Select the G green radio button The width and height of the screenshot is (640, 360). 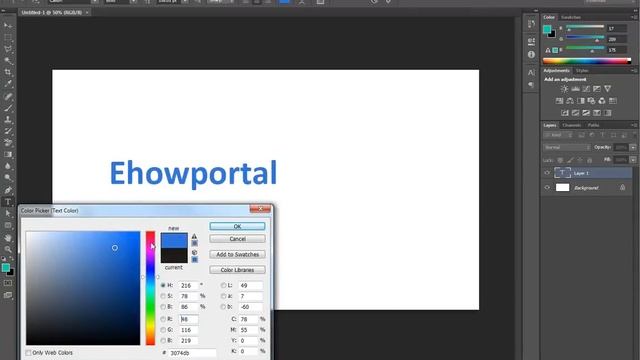pyautogui.click(x=163, y=330)
